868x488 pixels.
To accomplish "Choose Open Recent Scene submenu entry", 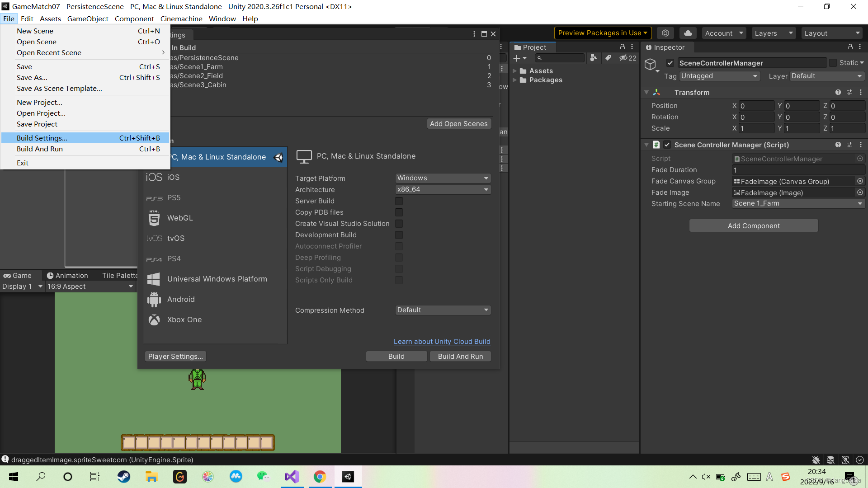I will click(x=85, y=53).
